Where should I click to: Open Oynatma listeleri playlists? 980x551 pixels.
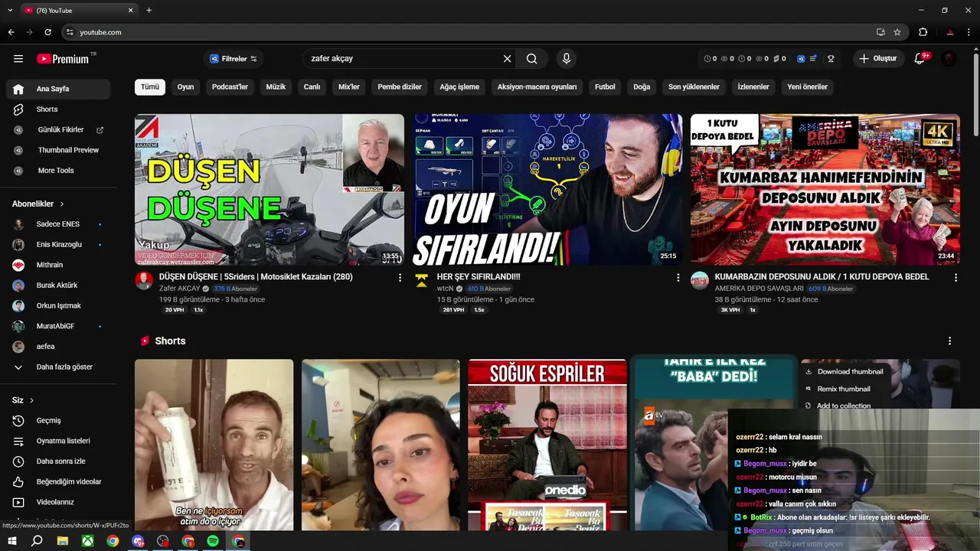point(58,441)
